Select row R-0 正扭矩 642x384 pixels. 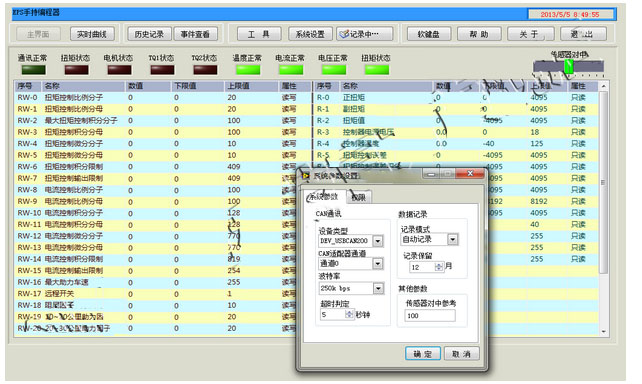(456, 97)
